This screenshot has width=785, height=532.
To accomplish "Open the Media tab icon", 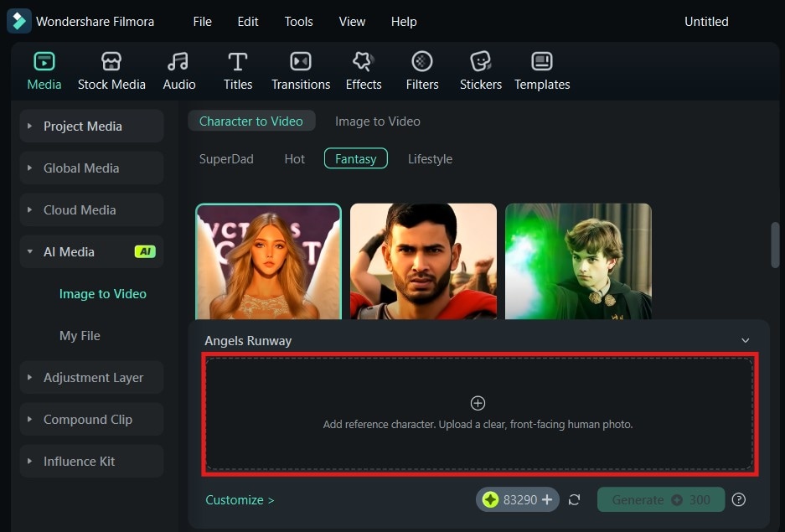I will (44, 61).
